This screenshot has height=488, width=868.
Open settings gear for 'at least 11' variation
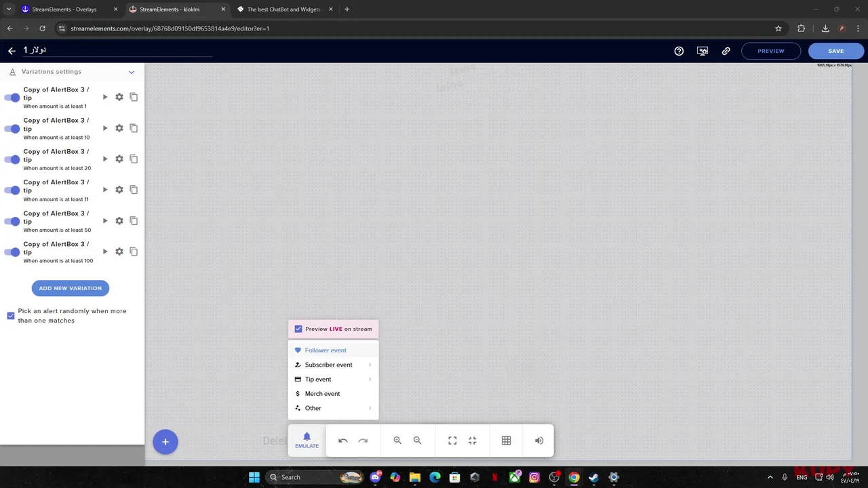pos(119,190)
